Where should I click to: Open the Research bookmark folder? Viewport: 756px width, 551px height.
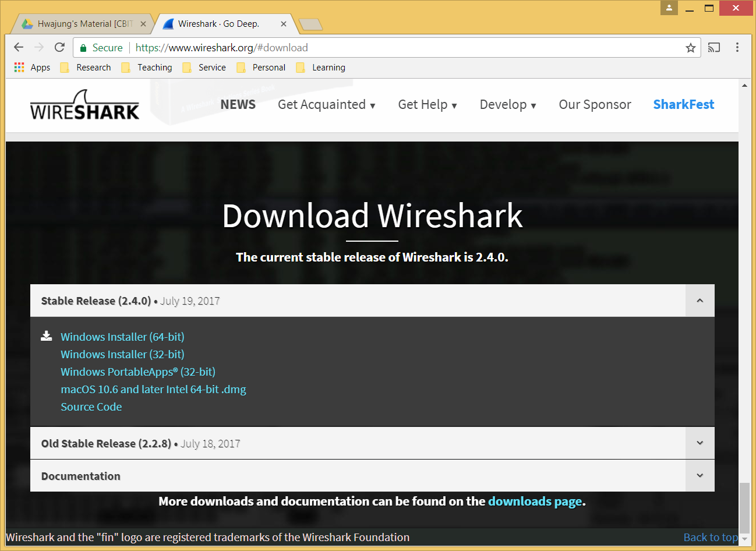click(x=86, y=68)
